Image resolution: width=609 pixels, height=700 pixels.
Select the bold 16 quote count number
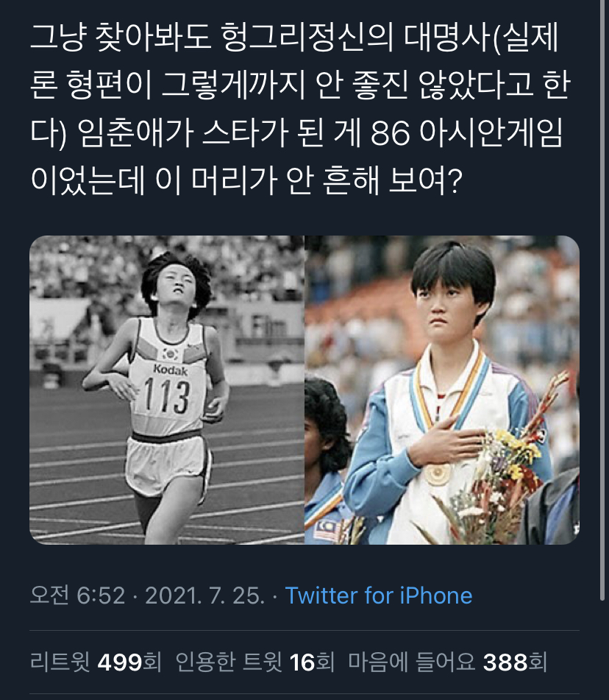pyautogui.click(x=302, y=662)
